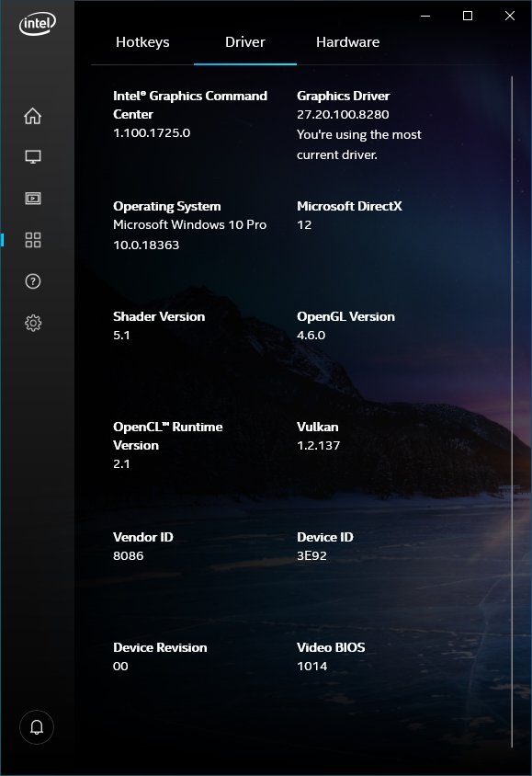Click the 'Shader Version' heading
The width and height of the screenshot is (532, 776).
pyautogui.click(x=159, y=316)
